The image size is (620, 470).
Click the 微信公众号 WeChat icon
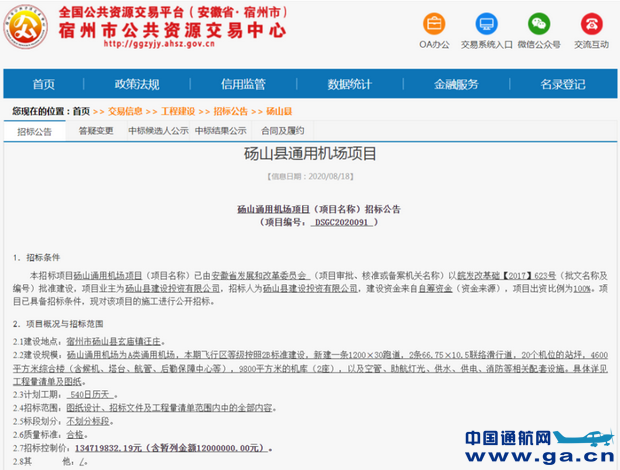click(539, 23)
